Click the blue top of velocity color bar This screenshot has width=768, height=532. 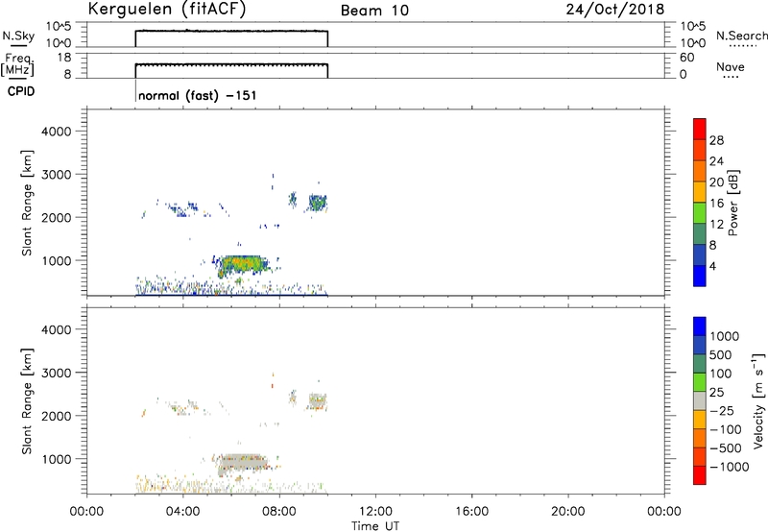coord(700,326)
